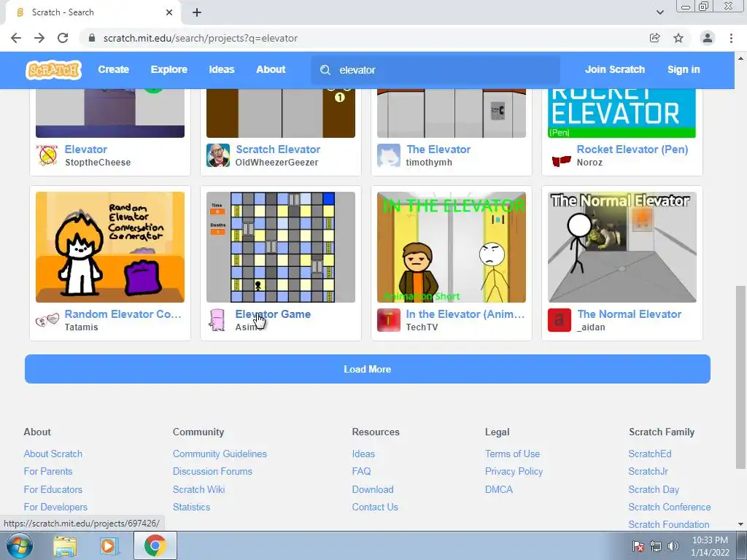Click the timothymh username link
747x560 pixels.
pos(429,163)
